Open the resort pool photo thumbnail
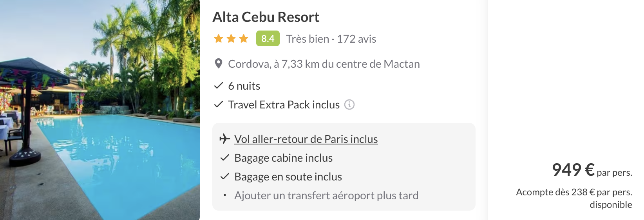644x220 pixels. tap(100, 110)
